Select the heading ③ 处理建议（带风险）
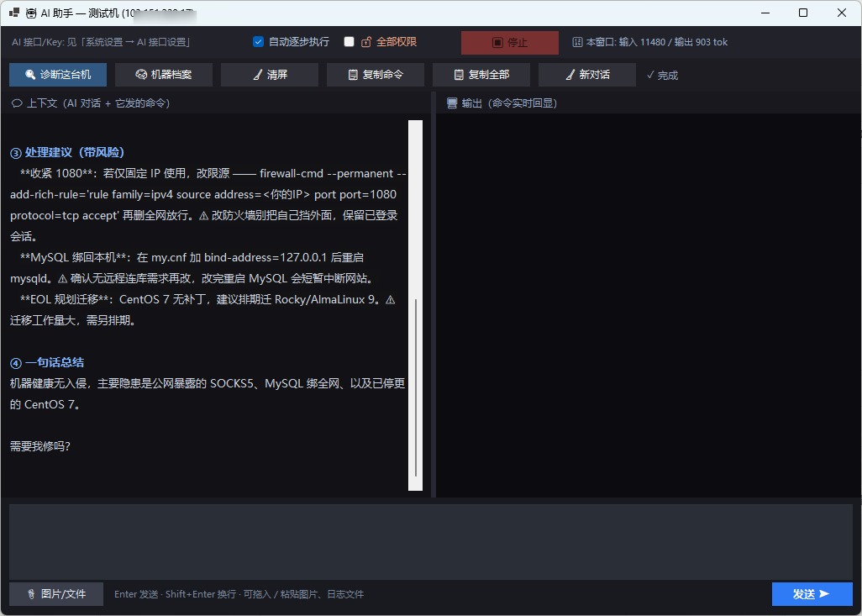The width and height of the screenshot is (862, 616). 67,152
